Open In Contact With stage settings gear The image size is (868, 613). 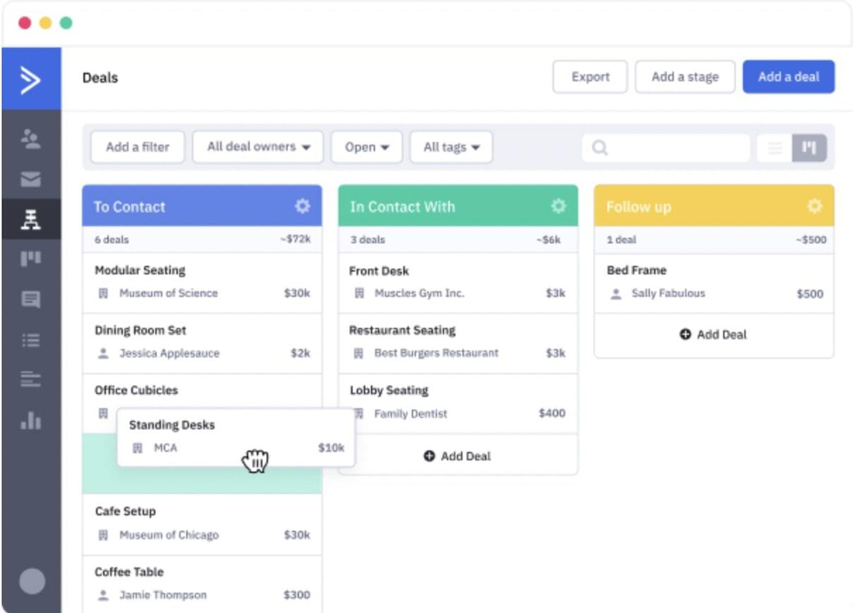point(558,206)
